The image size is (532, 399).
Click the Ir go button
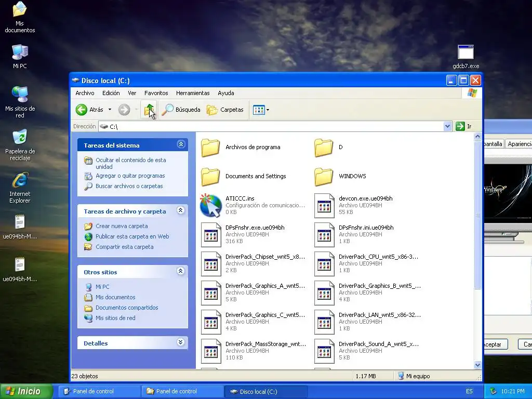[x=464, y=126]
